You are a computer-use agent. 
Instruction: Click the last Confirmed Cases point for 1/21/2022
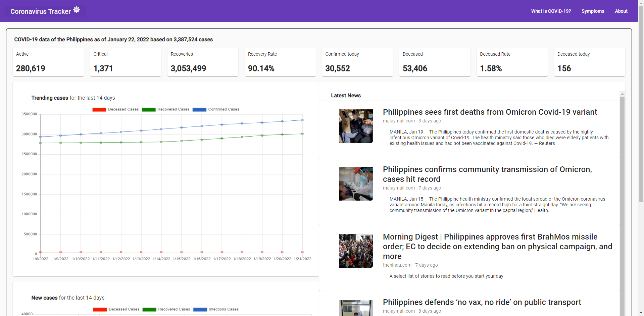coord(302,120)
